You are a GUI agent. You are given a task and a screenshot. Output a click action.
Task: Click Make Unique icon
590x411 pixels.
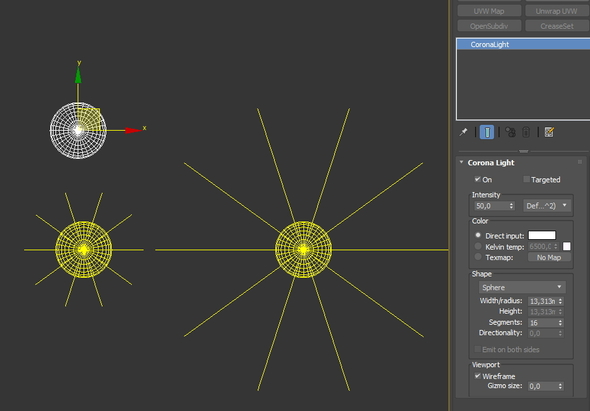(510, 132)
